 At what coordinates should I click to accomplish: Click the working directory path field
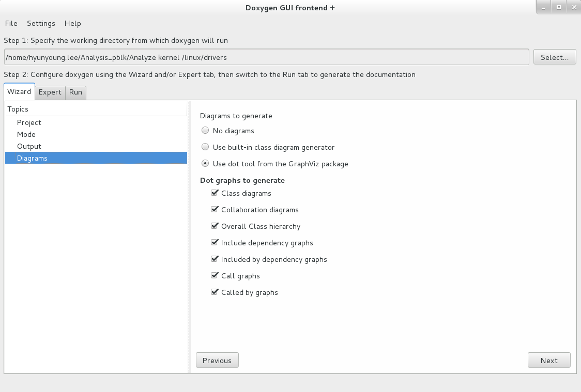tap(266, 57)
